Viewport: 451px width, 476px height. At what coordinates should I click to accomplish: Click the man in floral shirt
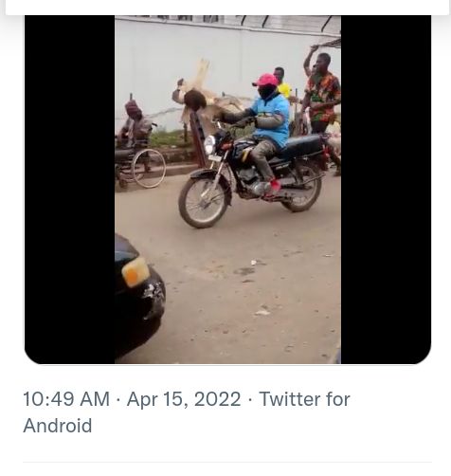click(x=322, y=93)
